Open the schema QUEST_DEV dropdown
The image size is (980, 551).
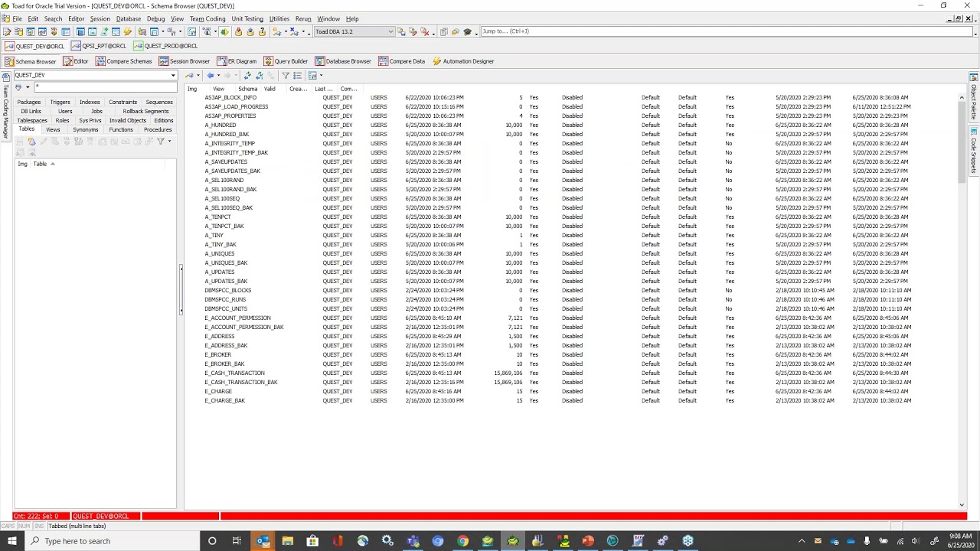[173, 75]
